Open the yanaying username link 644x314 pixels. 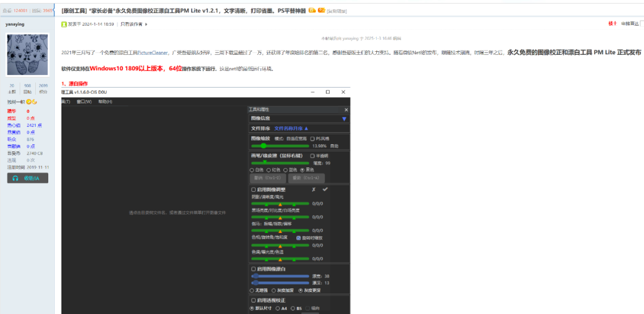pyautogui.click(x=15, y=24)
